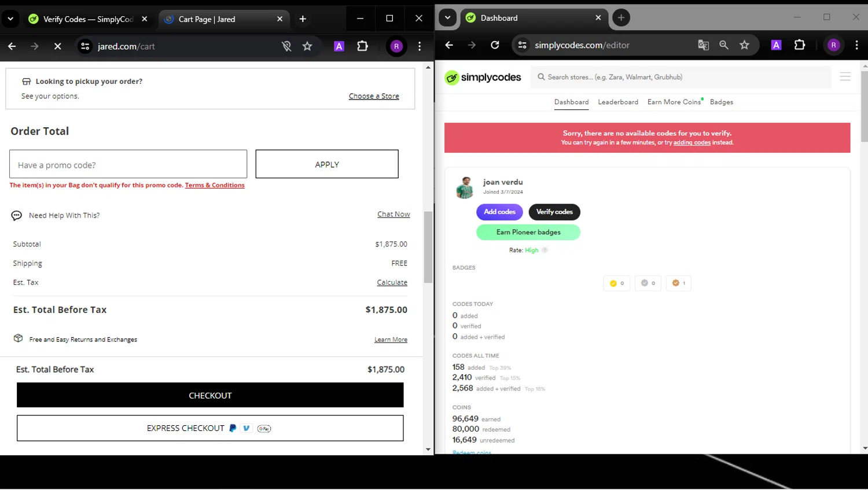Close the Cart Page | Jared tab
Viewport: 868px width, 490px height.
(x=280, y=19)
